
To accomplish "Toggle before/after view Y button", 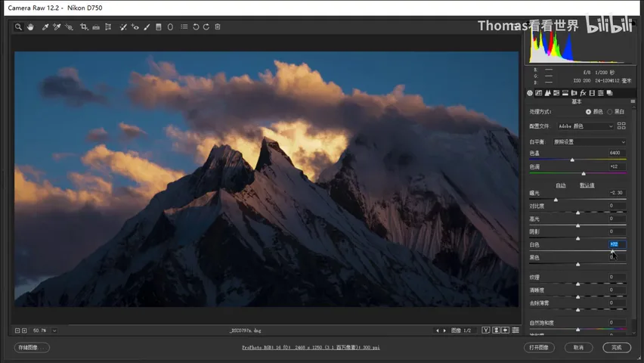I will 486,330.
